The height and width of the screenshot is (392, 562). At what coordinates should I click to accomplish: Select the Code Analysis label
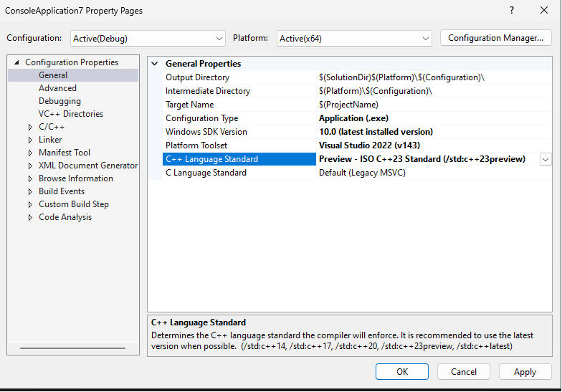coord(65,217)
